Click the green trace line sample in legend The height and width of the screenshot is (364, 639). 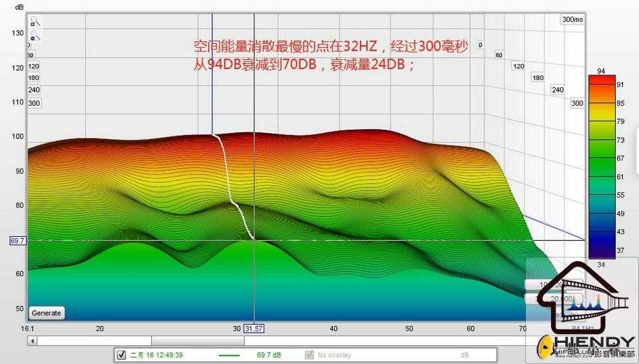point(229,355)
